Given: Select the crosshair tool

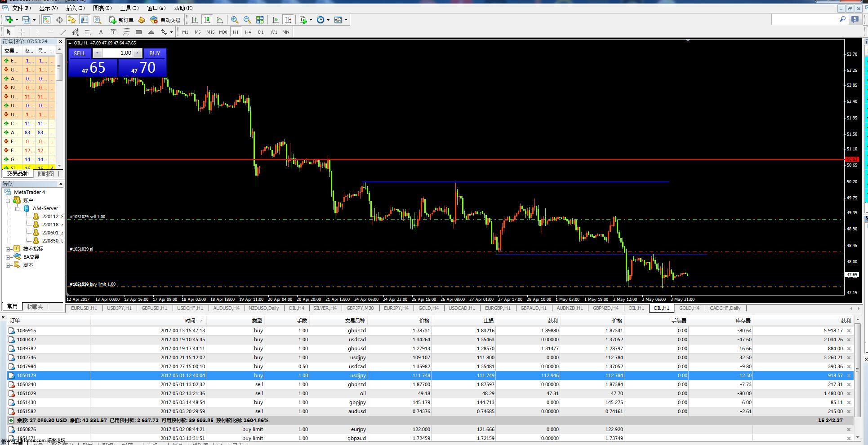Looking at the screenshot, I should tap(22, 32).
